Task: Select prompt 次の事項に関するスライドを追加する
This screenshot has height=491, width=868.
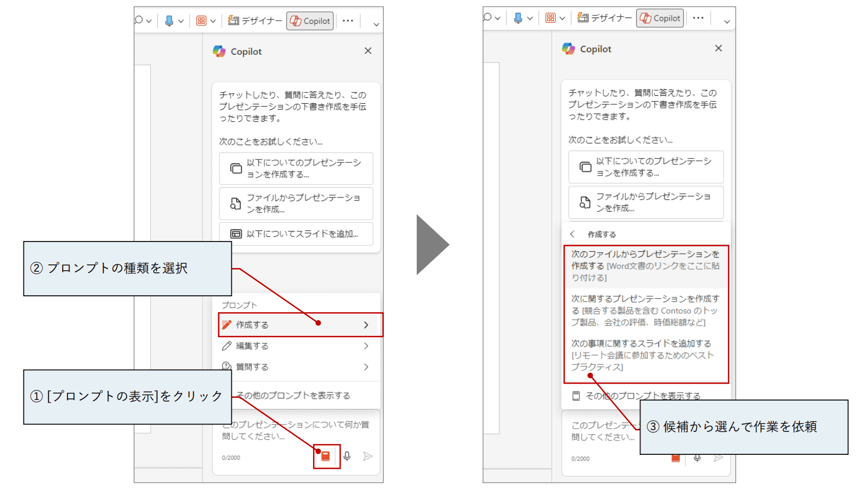Action: coord(646,355)
